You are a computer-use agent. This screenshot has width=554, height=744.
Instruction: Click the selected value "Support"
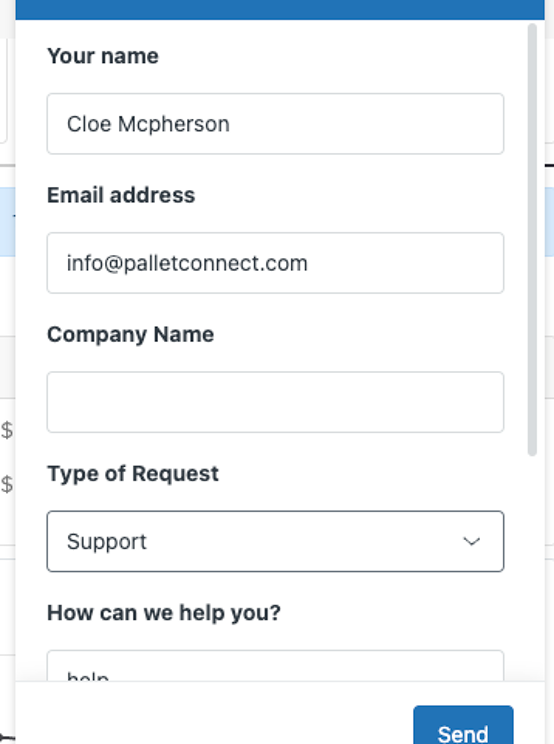coord(107,542)
